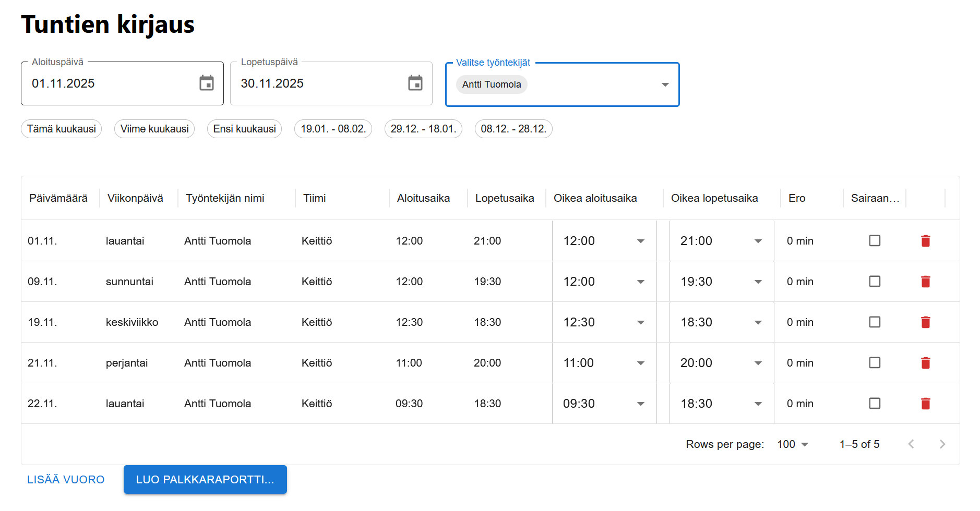
Task: Select the Tämä kuukausi quick filter
Action: click(x=62, y=129)
